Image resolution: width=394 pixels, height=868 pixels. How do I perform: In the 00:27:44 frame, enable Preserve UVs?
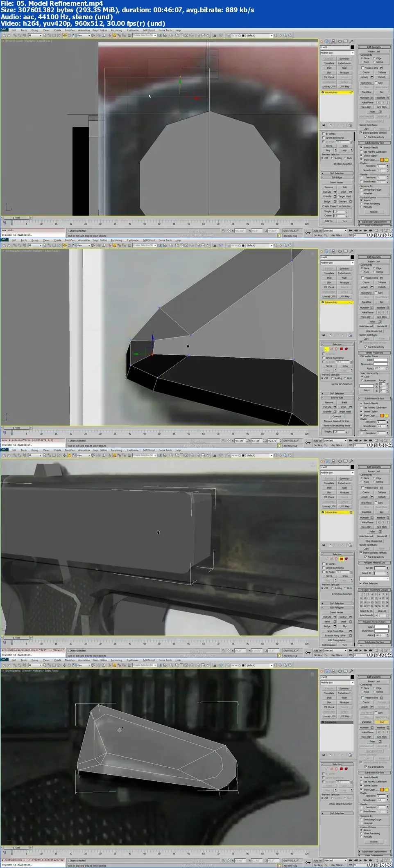[x=362, y=488]
